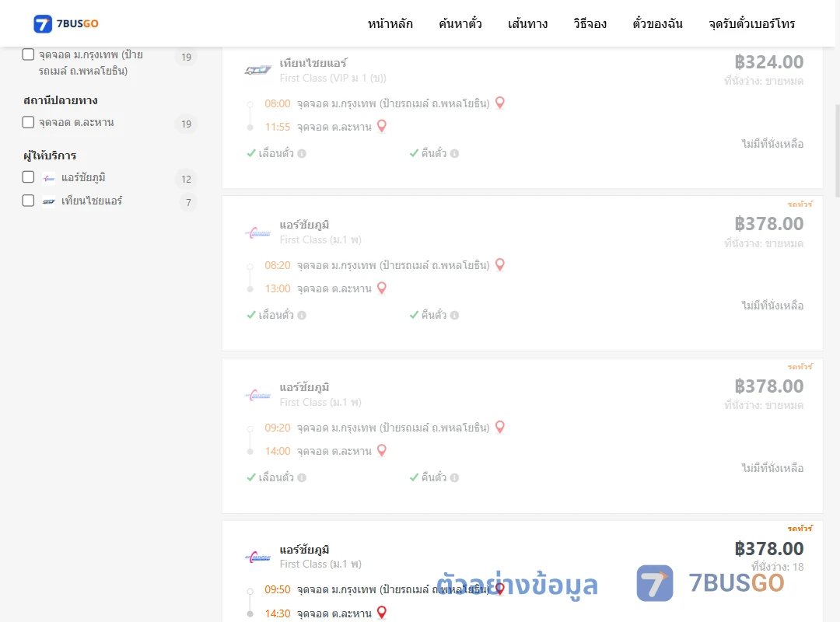Click the page vertical scrollbar thumb
Viewport: 840px width, 622px height.
tap(838, 150)
